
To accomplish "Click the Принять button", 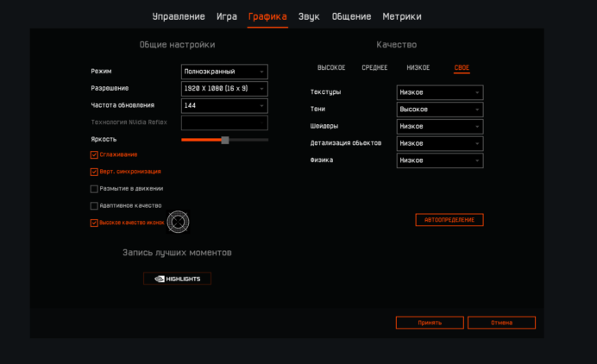I will pyautogui.click(x=430, y=323).
